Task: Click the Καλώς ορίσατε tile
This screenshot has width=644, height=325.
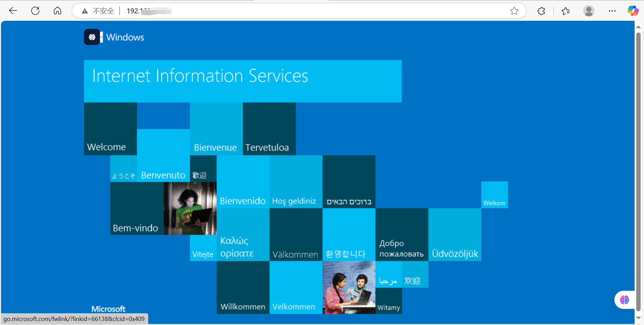Action: pos(243,235)
